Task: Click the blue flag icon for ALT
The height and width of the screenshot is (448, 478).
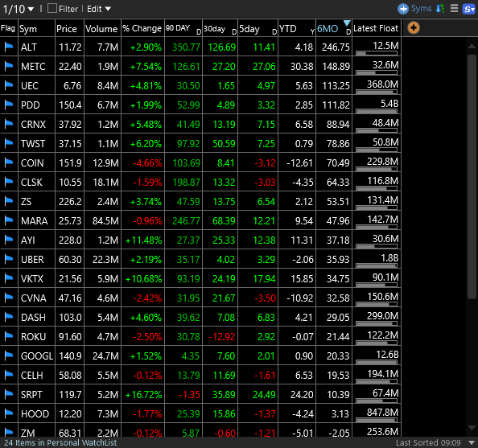Action: tap(9, 47)
